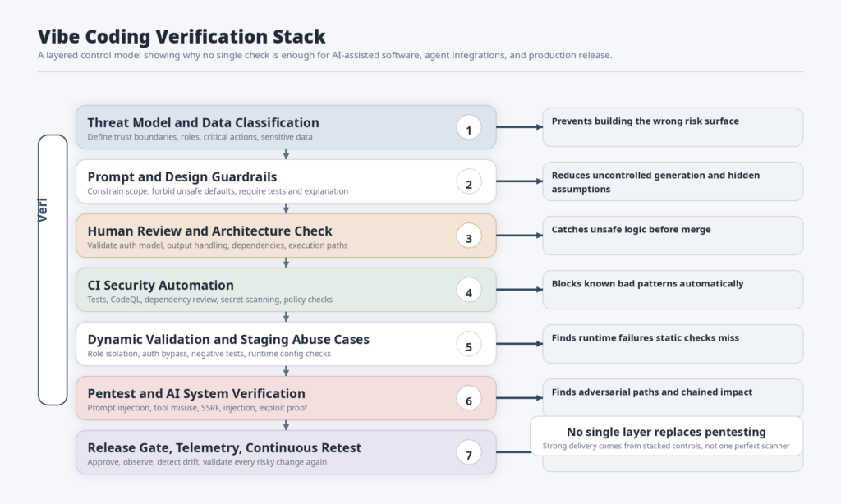Click 'Prevents building the wrong risk surface' text
841x504 pixels.
click(645, 121)
